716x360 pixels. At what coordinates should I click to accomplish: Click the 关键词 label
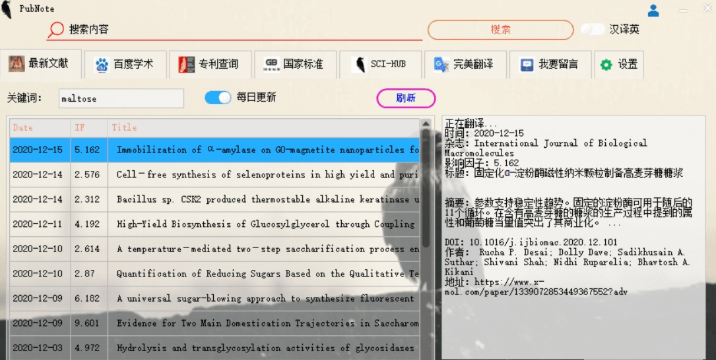24,98
